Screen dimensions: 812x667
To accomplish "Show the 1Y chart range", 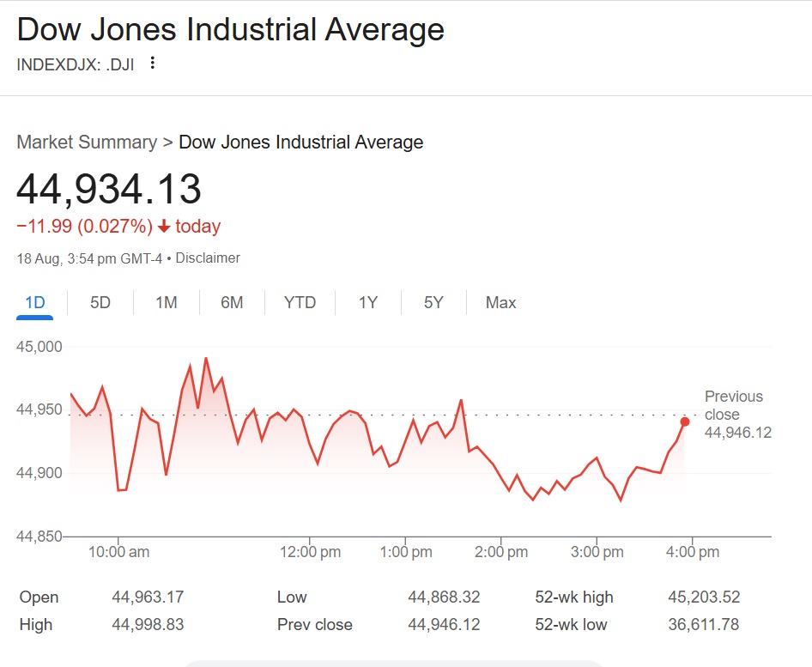I will (367, 302).
